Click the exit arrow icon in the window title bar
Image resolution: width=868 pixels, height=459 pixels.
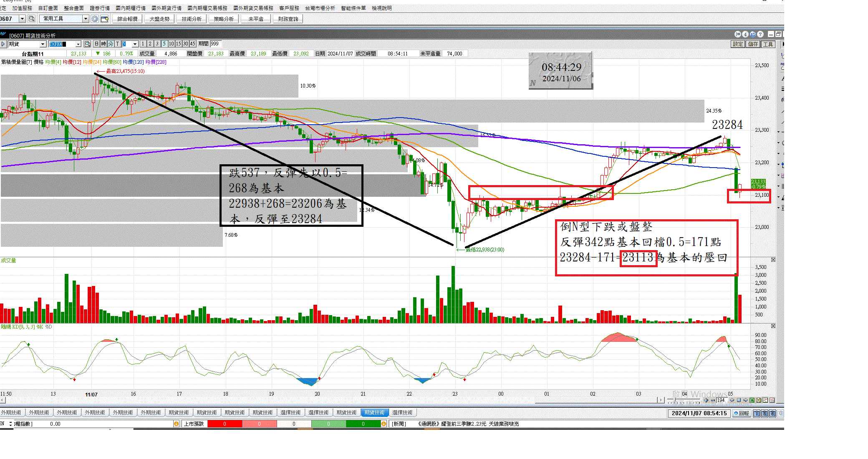coord(738,34)
